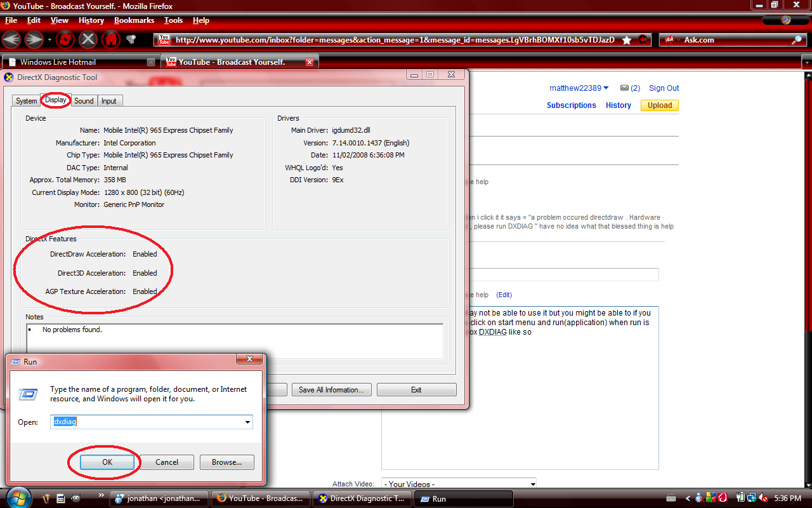Image resolution: width=812 pixels, height=508 pixels.
Task: Switch to the YouTube Firefox taskbar button
Action: [261, 498]
